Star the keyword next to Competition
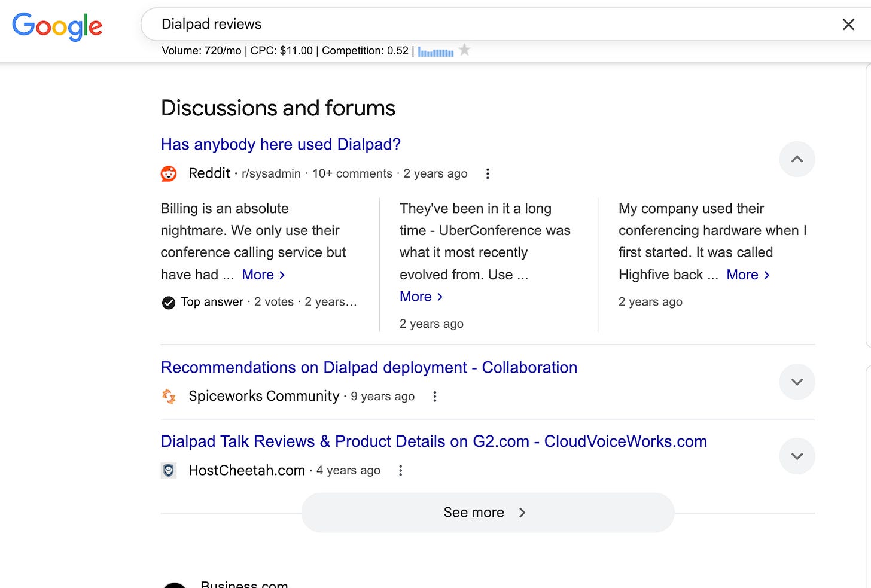 pos(464,50)
